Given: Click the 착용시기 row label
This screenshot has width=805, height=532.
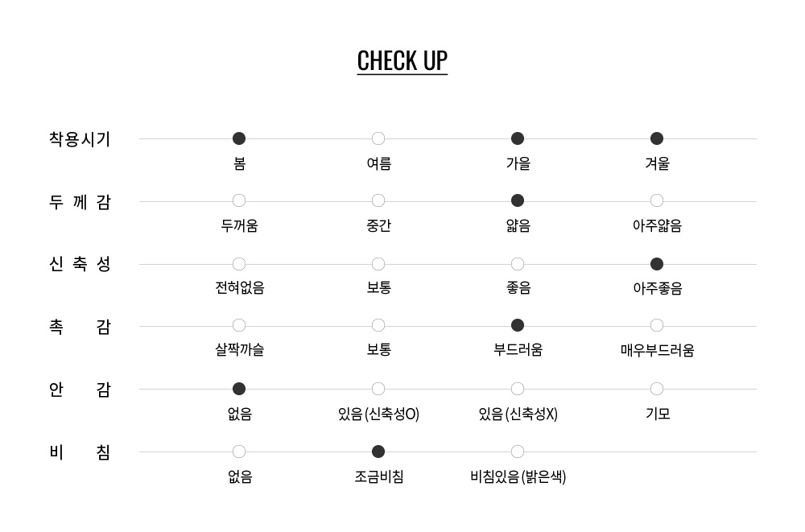Looking at the screenshot, I should [80, 139].
